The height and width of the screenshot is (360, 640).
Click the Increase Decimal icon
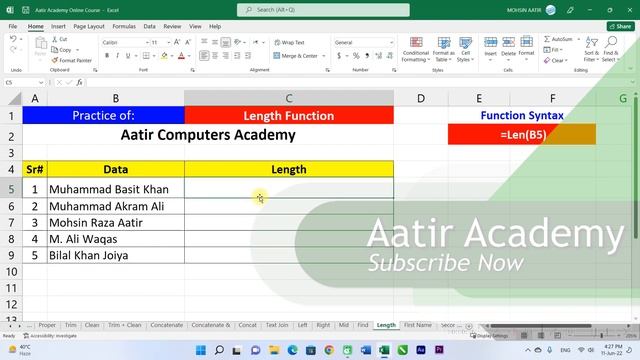click(378, 56)
